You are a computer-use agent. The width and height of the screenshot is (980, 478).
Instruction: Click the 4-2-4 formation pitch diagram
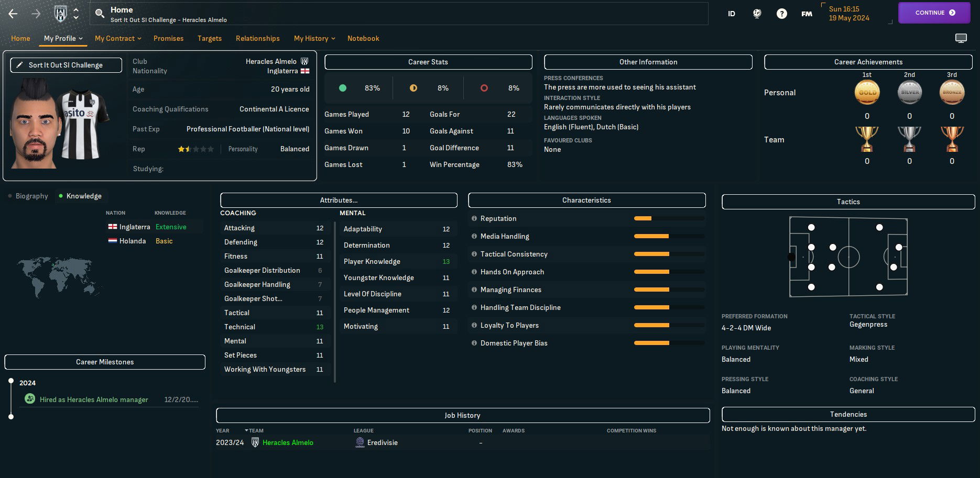click(x=848, y=257)
